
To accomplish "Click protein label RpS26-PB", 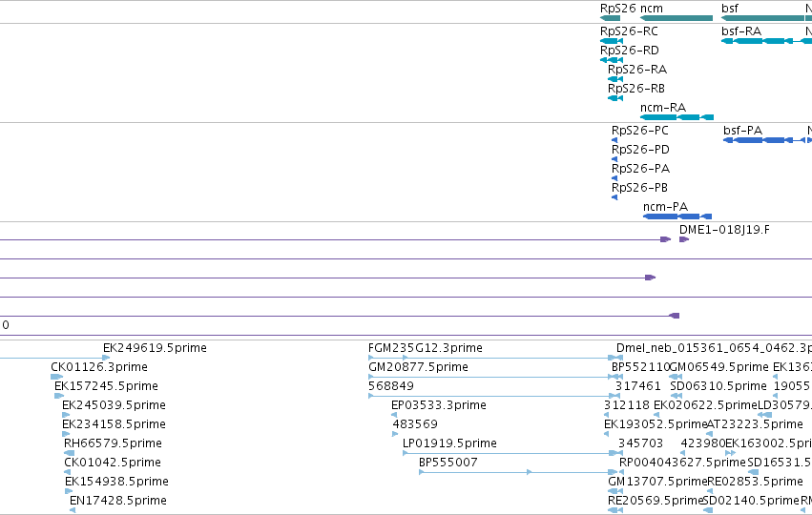I will [x=639, y=188].
